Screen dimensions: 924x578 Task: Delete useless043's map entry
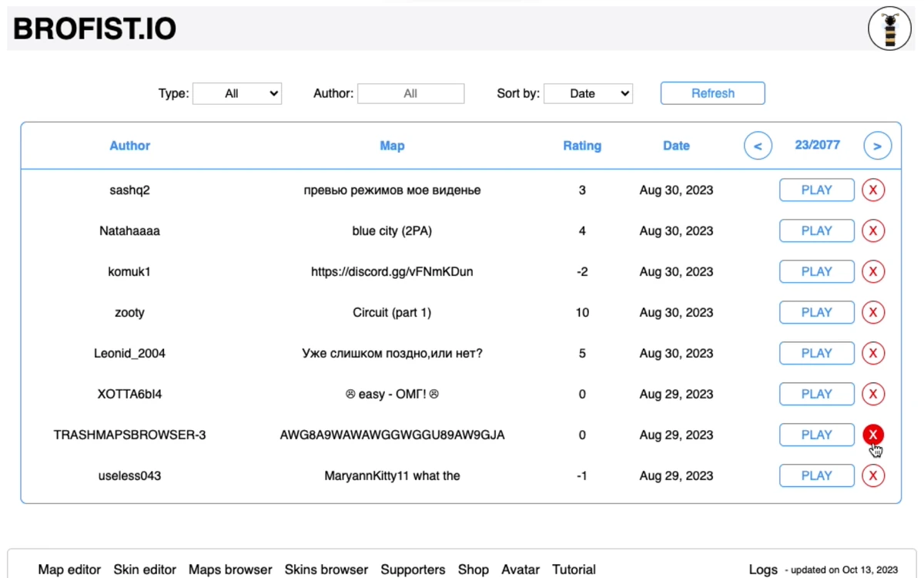(872, 476)
